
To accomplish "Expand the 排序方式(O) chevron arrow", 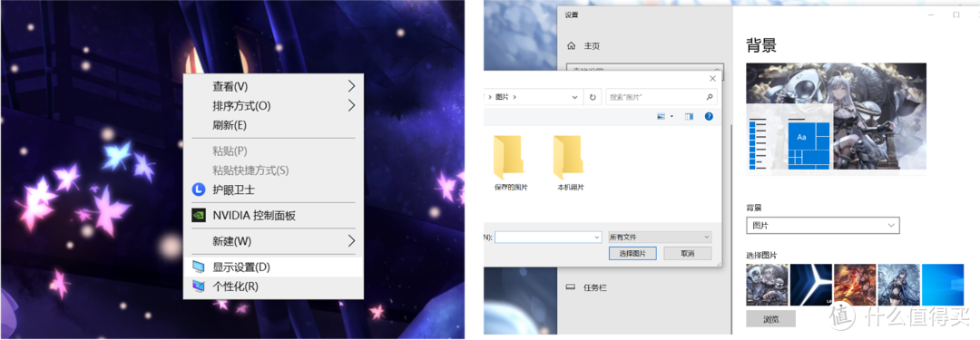I will [x=351, y=105].
